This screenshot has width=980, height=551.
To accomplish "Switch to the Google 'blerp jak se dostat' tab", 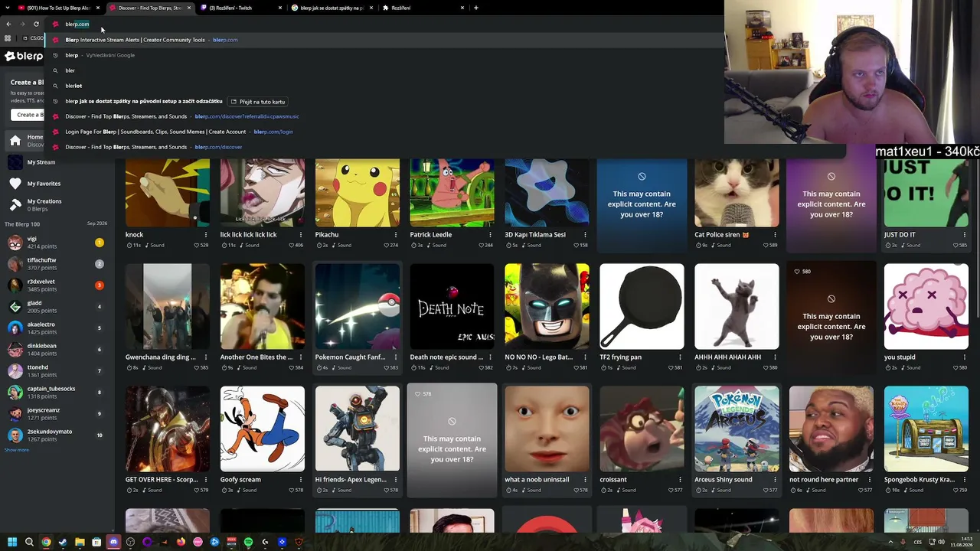I will click(332, 8).
